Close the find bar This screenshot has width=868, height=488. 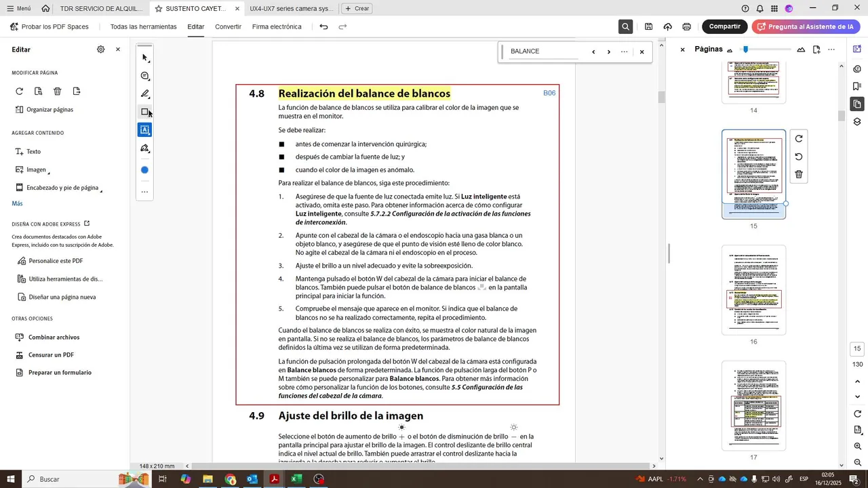pos(642,52)
